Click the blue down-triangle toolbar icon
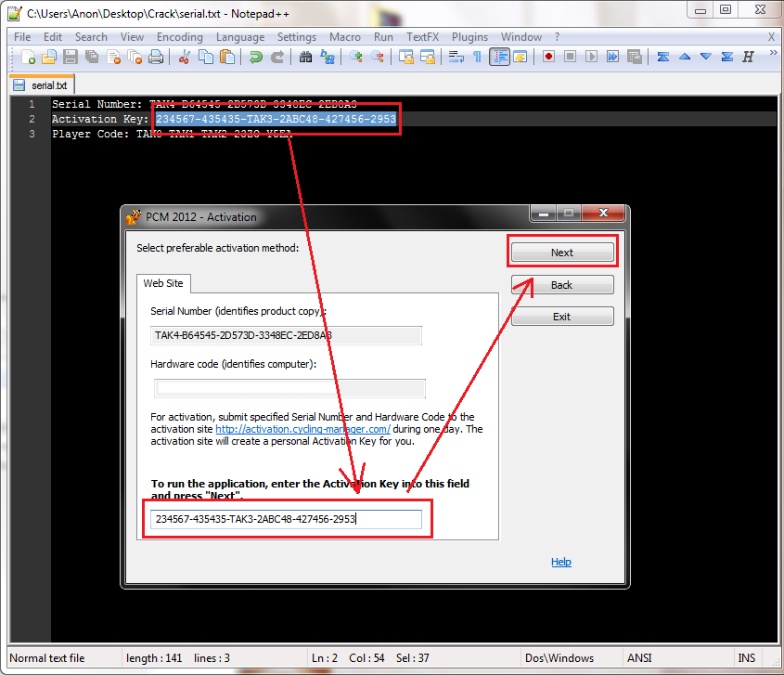 [x=706, y=57]
